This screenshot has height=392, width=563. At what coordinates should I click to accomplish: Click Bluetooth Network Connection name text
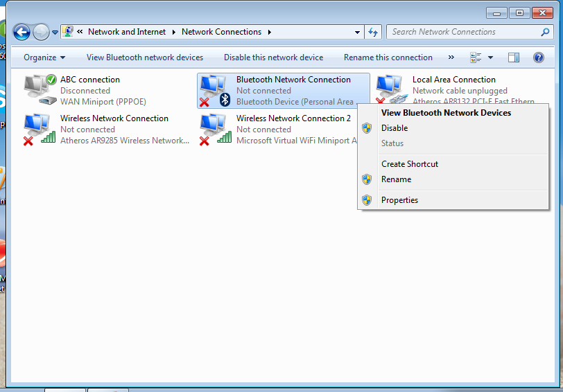[x=293, y=80]
